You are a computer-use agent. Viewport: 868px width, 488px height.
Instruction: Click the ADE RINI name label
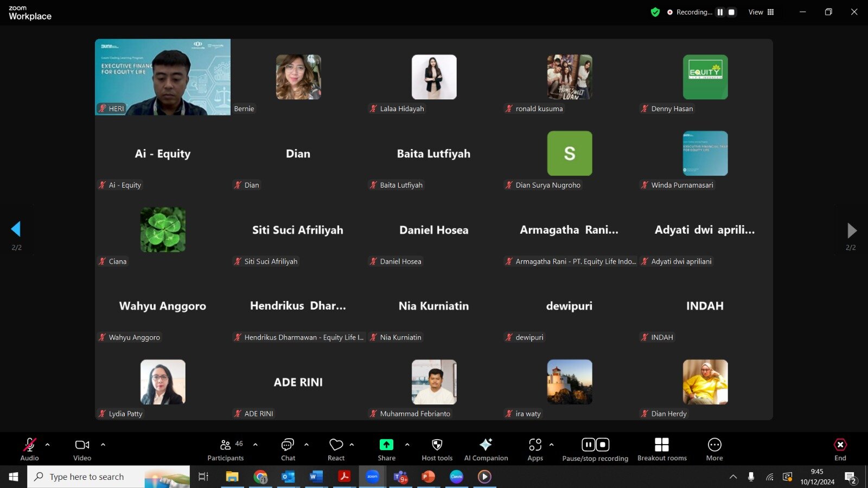[258, 414]
